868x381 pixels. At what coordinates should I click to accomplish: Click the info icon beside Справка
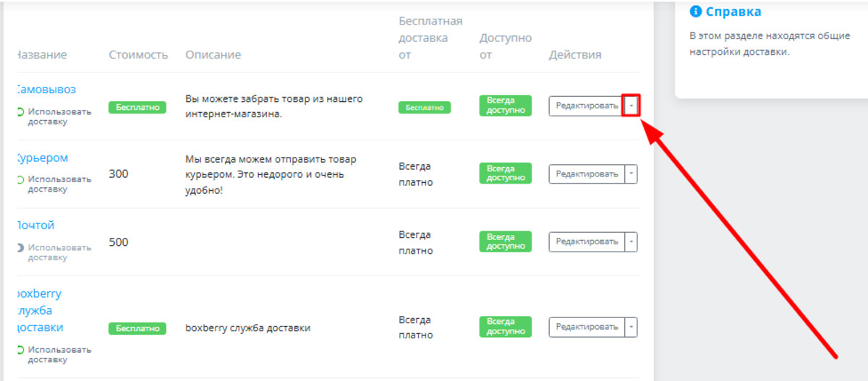point(696,12)
